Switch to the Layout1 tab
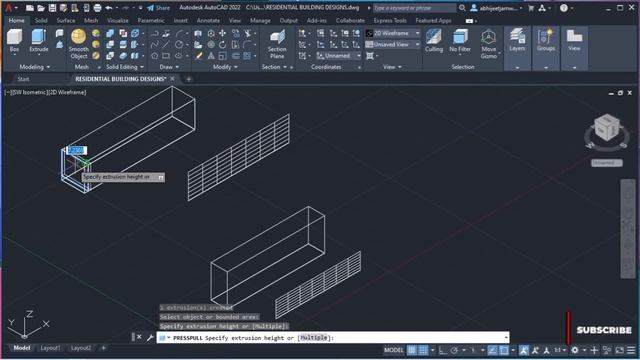The height and width of the screenshot is (360, 640). coord(50,348)
